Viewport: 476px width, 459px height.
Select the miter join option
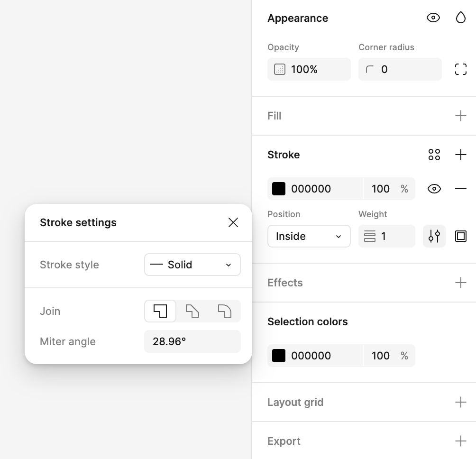tap(160, 312)
